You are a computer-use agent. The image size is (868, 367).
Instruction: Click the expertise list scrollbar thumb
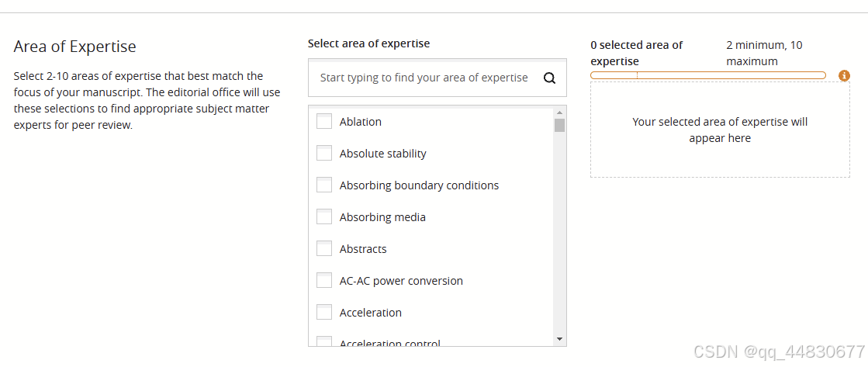coord(559,126)
